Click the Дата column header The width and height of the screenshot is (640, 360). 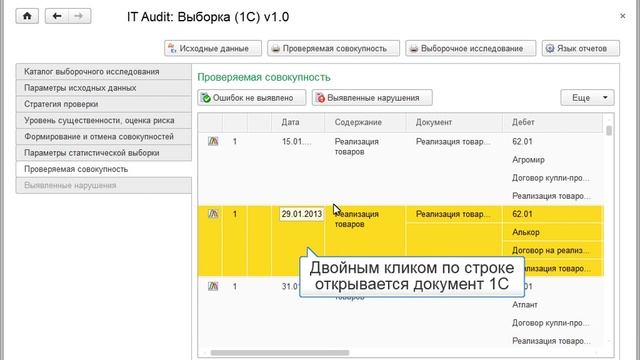298,122
